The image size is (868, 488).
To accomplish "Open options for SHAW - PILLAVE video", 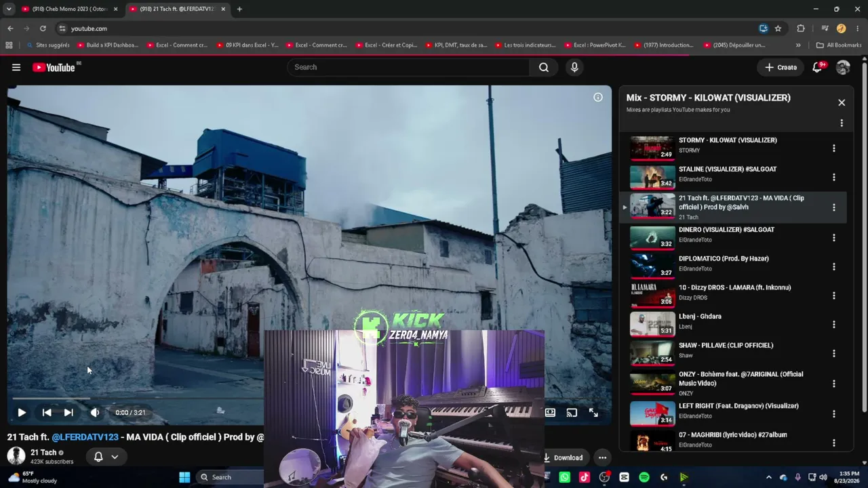I will [834, 354].
